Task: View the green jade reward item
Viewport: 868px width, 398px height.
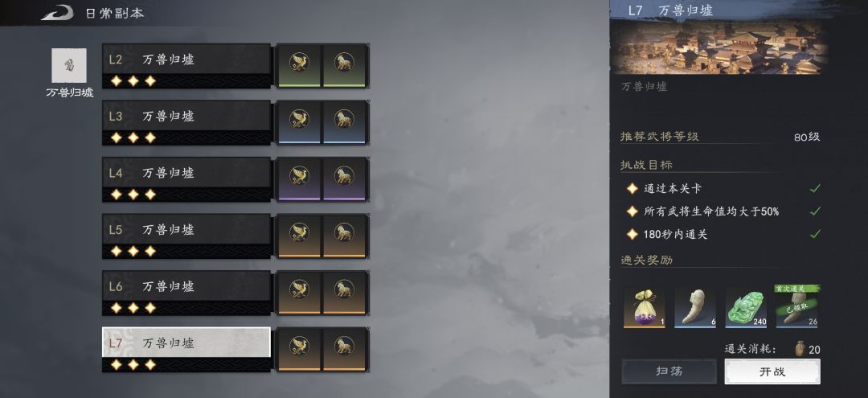Action: click(x=746, y=307)
